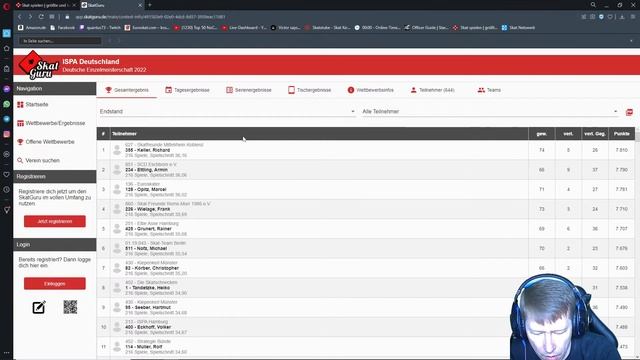Open a new browser tab with plus
The height and width of the screenshot is (360, 640).
(150, 5)
